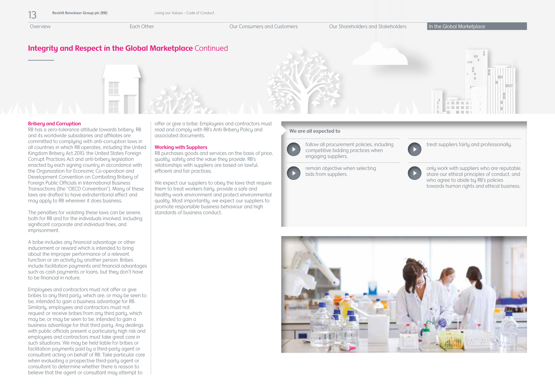555x392 pixels.
Task: Switch to Each Other tab
Action: tap(142, 27)
